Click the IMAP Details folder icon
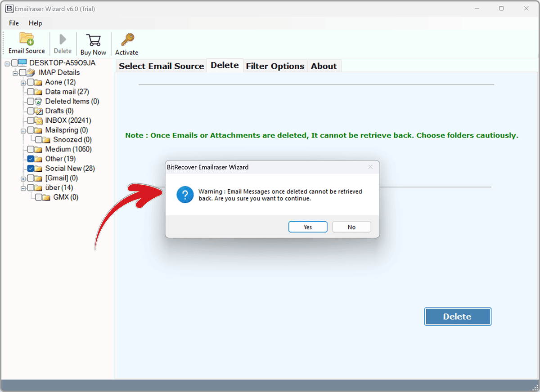Image resolution: width=540 pixels, height=392 pixels. (x=31, y=72)
